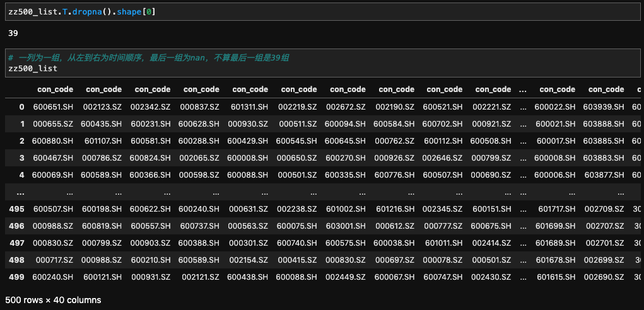
Task: Highlight the cell 000926.SZ
Action: click(395, 158)
